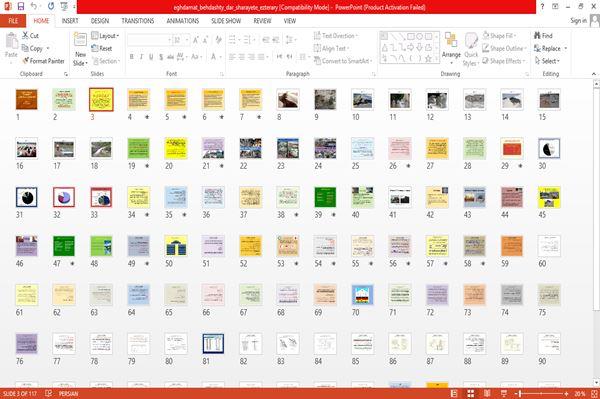This screenshot has height=399, width=600.
Task: Click Sign in link
Action: [578, 21]
